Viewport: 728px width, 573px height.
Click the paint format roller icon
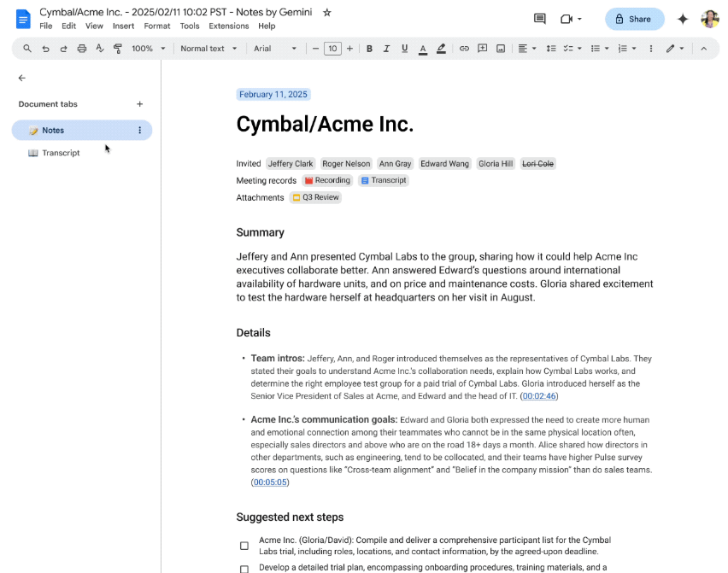(x=118, y=49)
